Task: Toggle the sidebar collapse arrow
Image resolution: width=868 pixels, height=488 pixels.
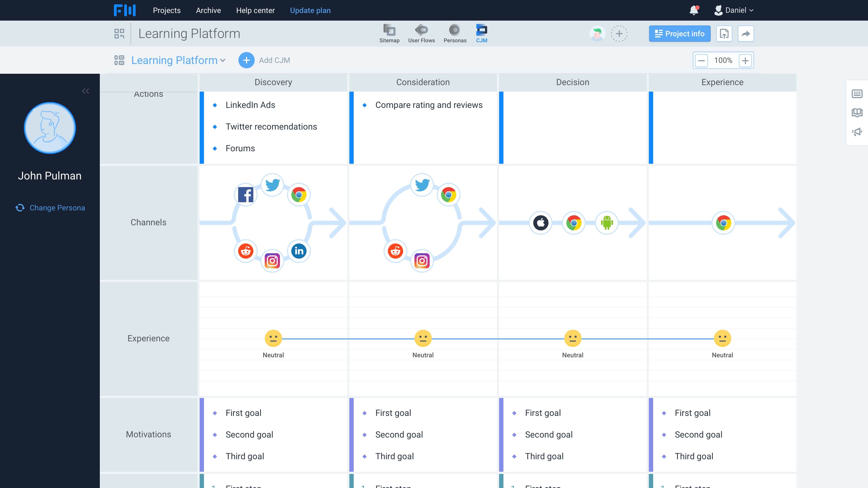Action: [85, 91]
